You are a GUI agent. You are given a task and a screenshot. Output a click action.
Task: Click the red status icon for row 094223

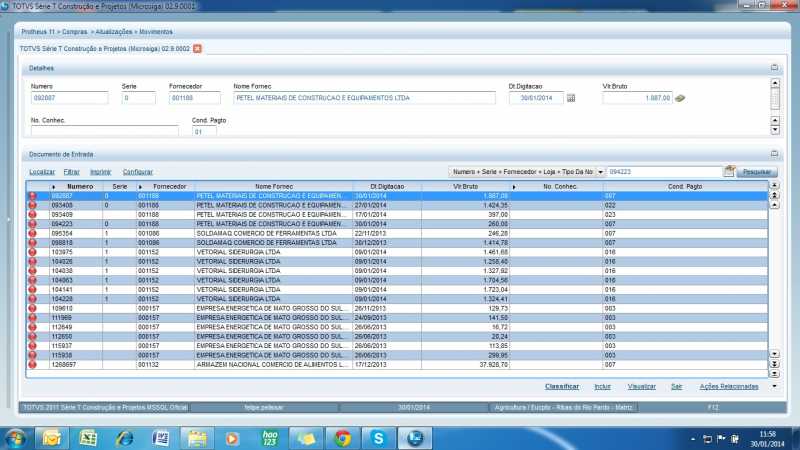coord(33,224)
